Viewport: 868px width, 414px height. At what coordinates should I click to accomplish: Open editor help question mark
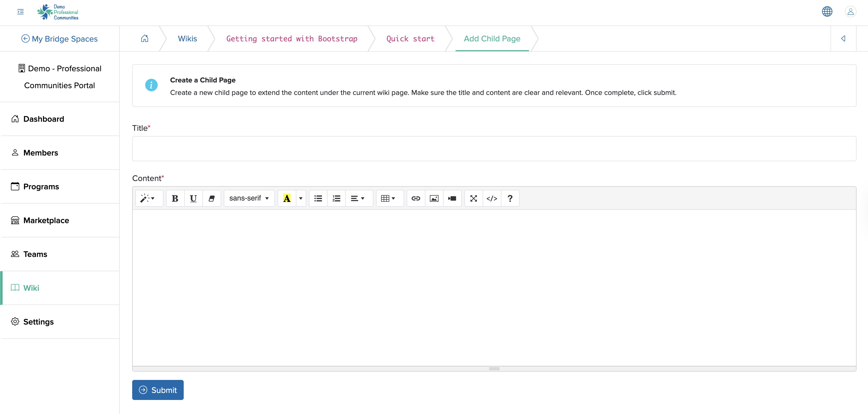510,198
